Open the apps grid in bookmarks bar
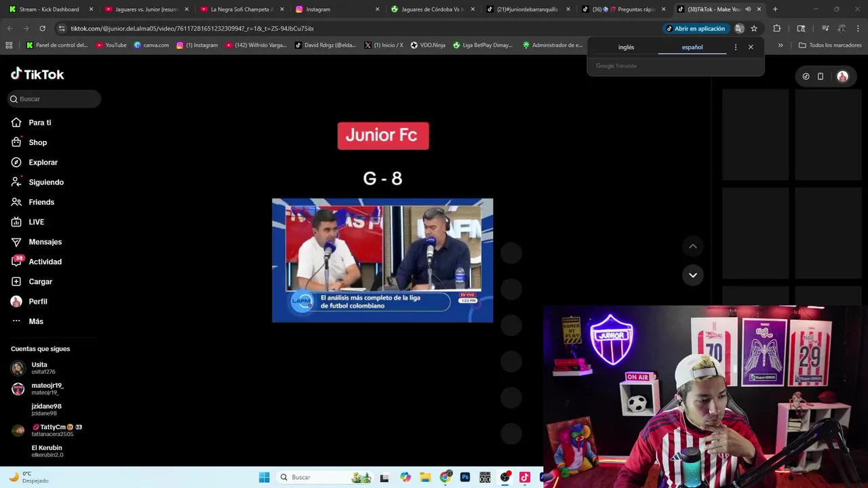This screenshot has height=488, width=868. (x=9, y=45)
